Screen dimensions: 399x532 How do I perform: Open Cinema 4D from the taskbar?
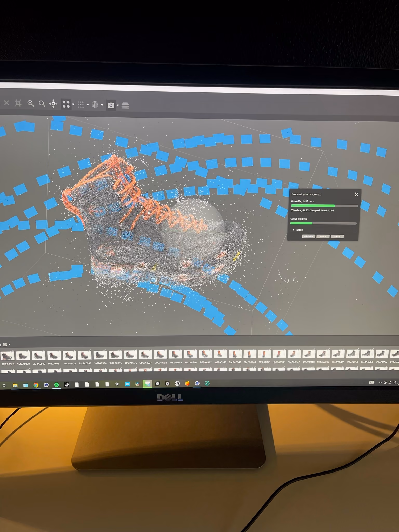46,385
